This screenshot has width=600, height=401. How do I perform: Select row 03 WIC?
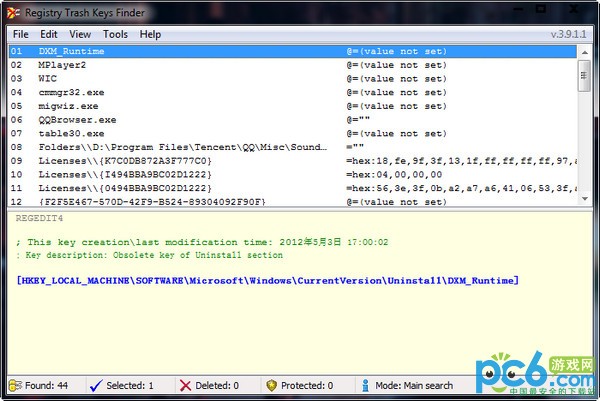(293, 79)
